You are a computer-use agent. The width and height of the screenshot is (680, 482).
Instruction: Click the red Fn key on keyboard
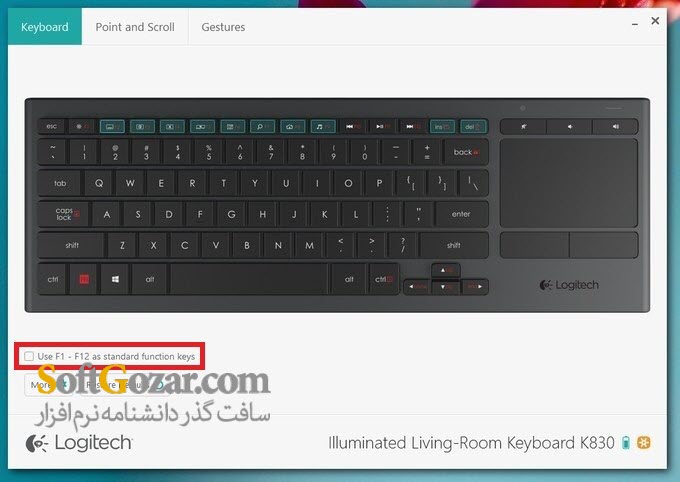[84, 279]
